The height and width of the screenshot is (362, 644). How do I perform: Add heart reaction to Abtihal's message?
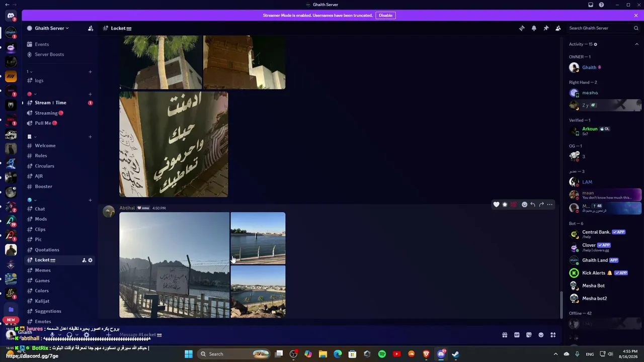pyautogui.click(x=496, y=205)
